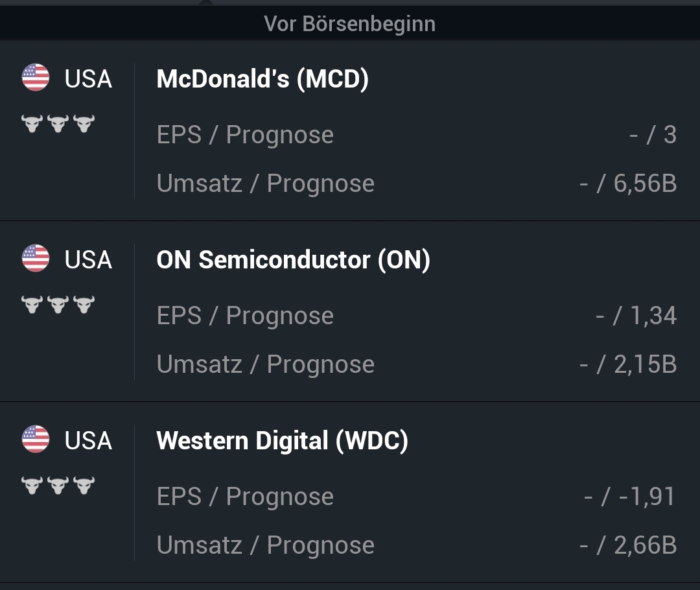Click the first bull icon in Western Digital row
The height and width of the screenshot is (590, 700).
tap(32, 485)
